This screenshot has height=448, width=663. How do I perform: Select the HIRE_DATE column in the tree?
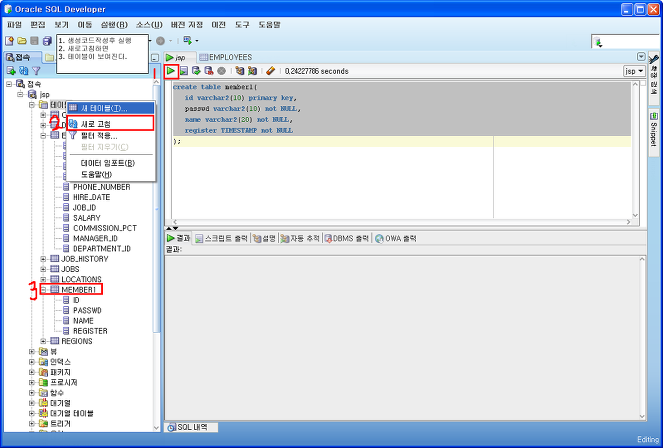[91, 197]
